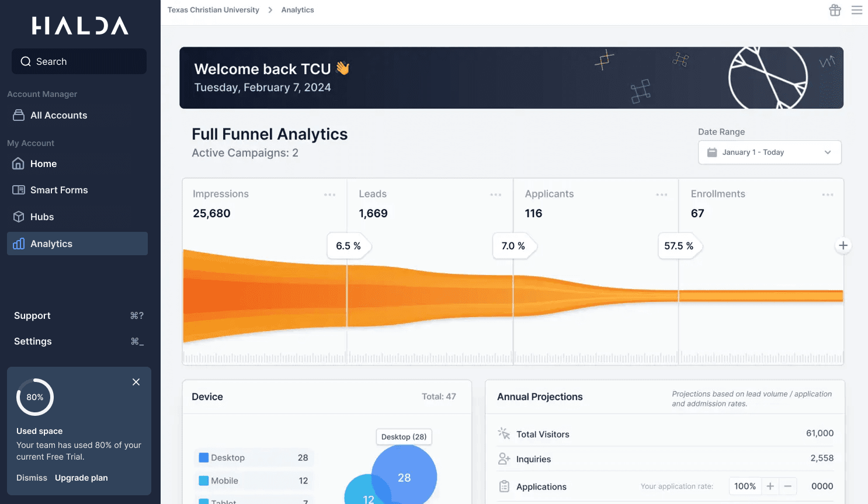
Task: Click the Home house icon
Action: point(19,164)
